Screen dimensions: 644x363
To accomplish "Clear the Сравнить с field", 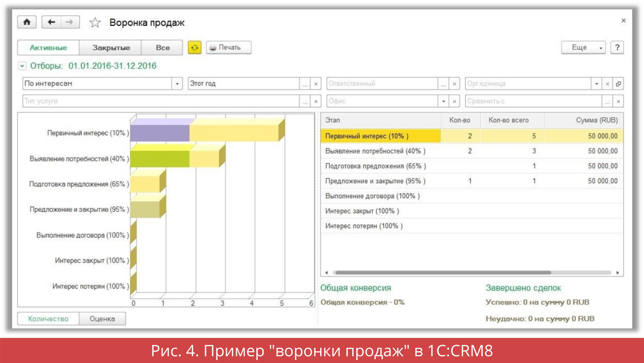I will pos(618,101).
